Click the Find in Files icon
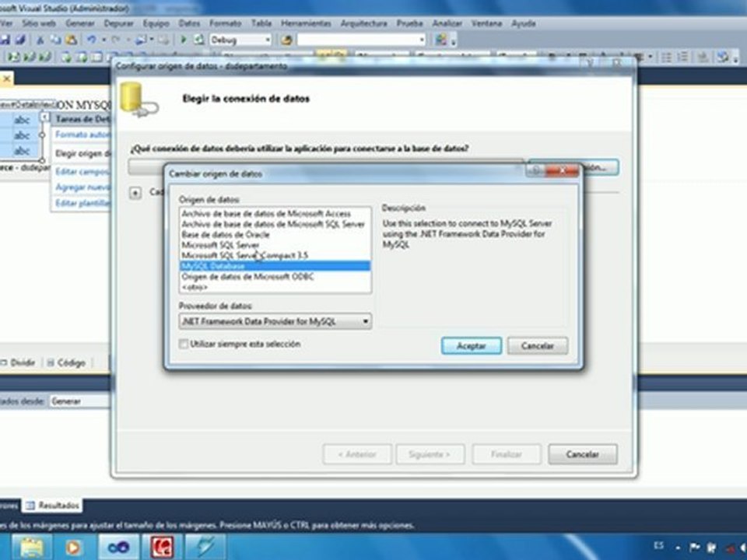Viewport: 747px width, 560px height. click(x=286, y=40)
